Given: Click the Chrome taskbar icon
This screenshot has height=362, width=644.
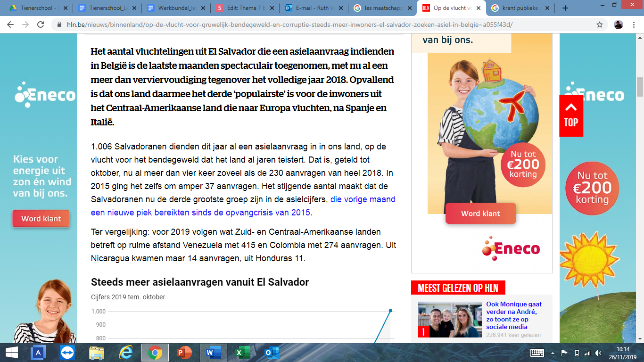Looking at the screenshot, I should tap(155, 353).
